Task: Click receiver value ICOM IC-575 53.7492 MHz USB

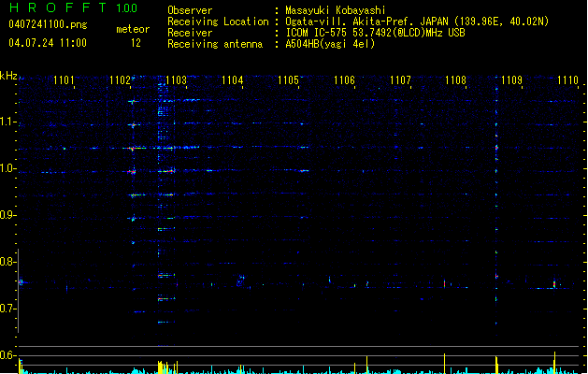Action: point(375,33)
